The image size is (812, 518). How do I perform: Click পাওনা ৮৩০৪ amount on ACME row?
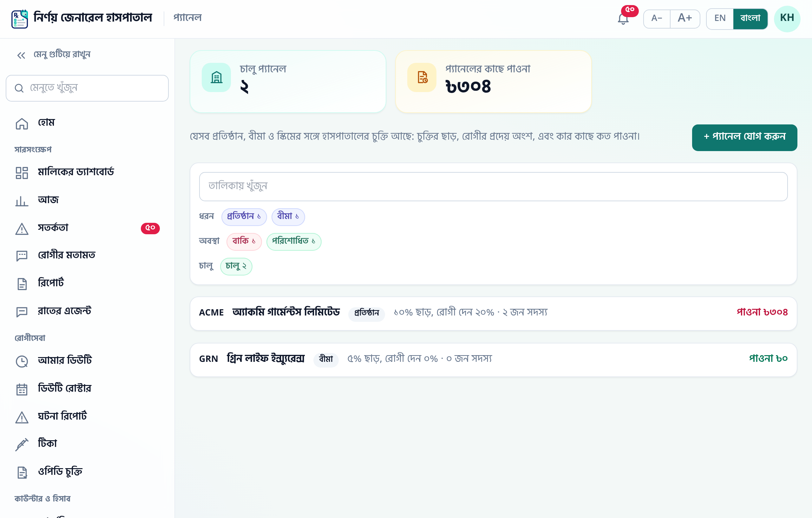coord(762,313)
